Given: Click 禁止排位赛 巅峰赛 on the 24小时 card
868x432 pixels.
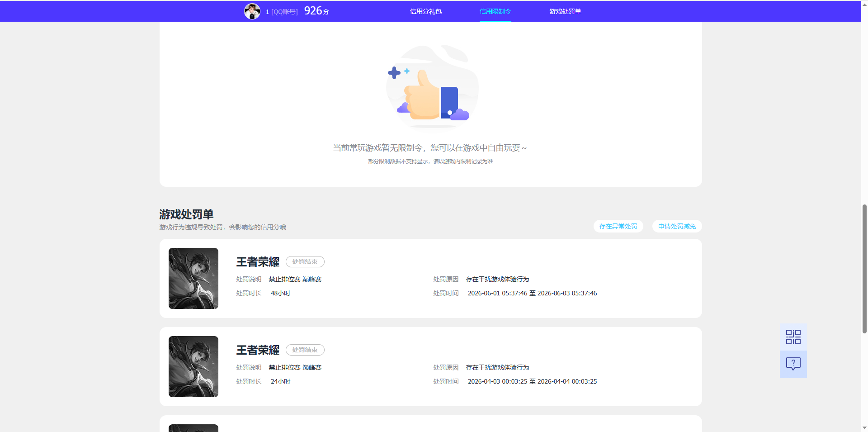Looking at the screenshot, I should [x=295, y=367].
